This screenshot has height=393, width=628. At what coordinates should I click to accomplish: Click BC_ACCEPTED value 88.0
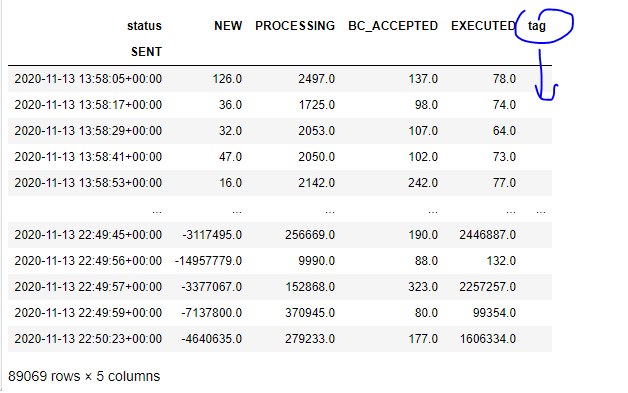(426, 260)
